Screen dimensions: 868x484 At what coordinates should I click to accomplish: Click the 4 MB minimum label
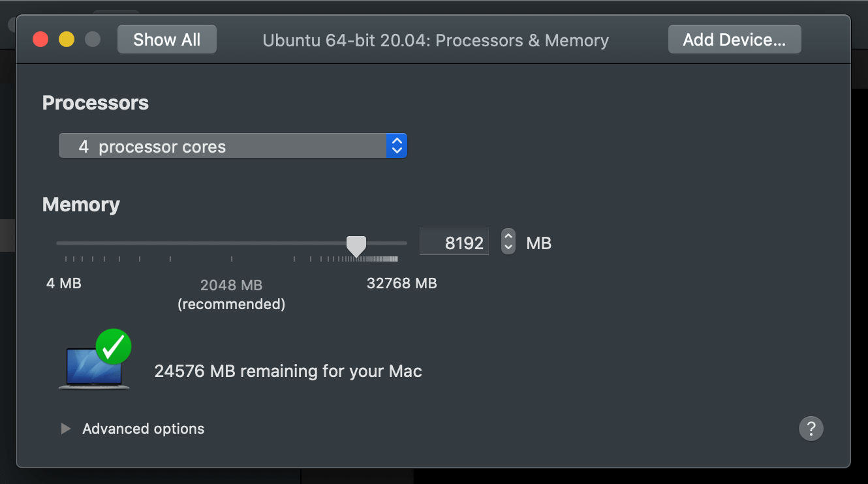point(63,283)
